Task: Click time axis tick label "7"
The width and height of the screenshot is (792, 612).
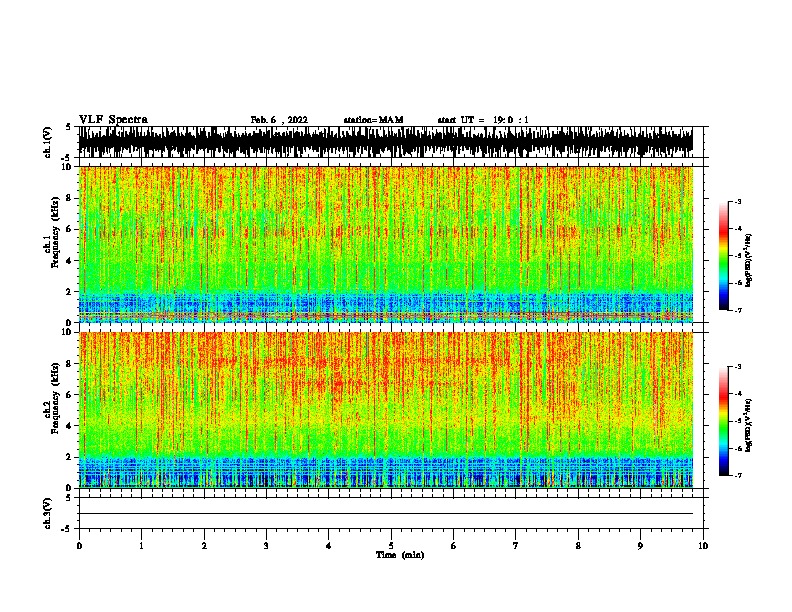Action: [516, 545]
